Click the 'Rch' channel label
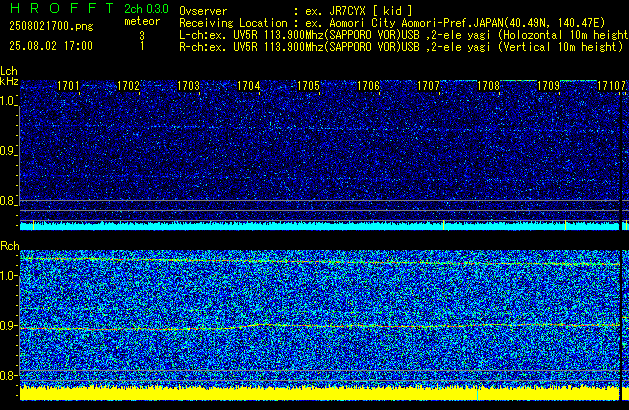Viewport: 629px width, 410px height. tap(10, 246)
